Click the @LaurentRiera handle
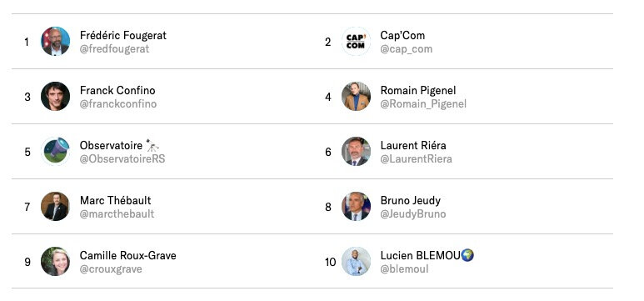Viewport: 644px width, 301px height. click(x=416, y=159)
